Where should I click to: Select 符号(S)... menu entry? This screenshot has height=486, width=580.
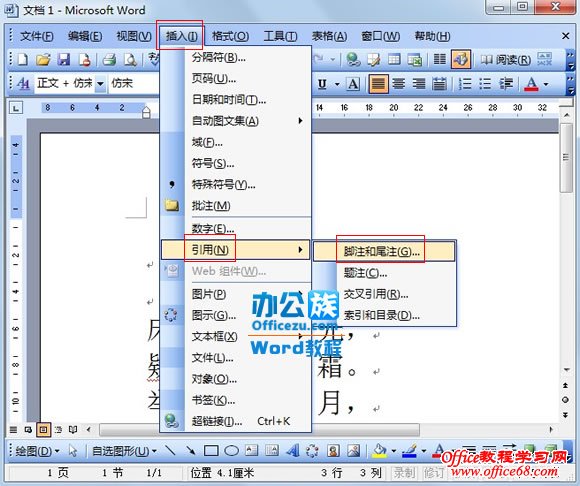(236, 163)
